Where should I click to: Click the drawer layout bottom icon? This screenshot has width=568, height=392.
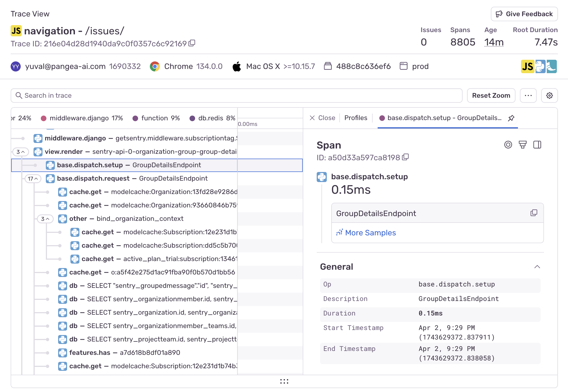click(522, 145)
